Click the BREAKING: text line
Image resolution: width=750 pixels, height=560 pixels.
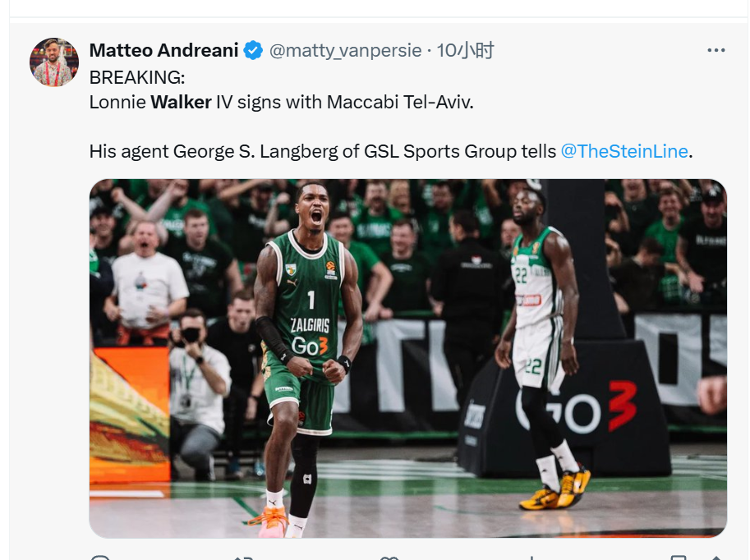[137, 77]
